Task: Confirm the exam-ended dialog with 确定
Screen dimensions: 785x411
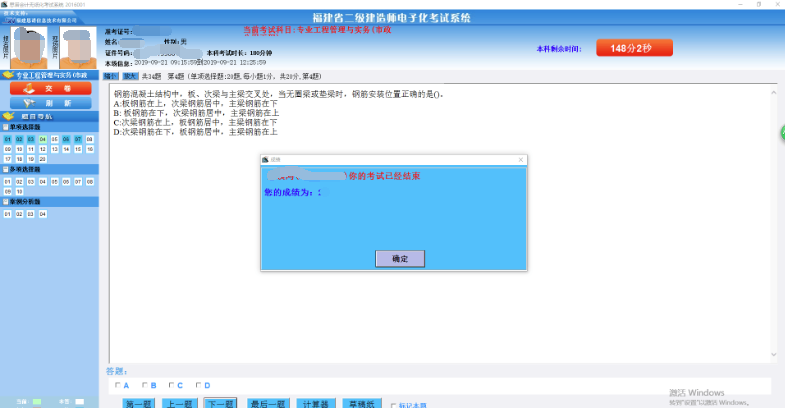Action: click(400, 259)
